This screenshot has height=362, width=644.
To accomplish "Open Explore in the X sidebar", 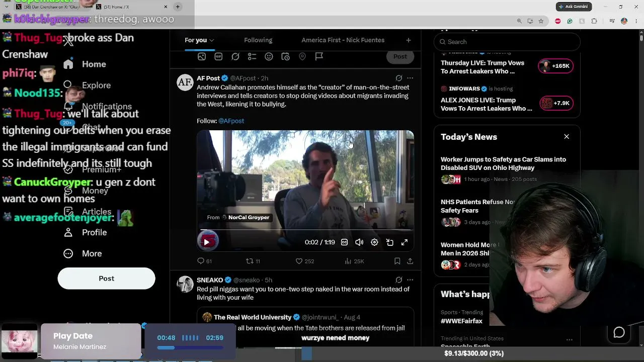I will pos(87,85).
